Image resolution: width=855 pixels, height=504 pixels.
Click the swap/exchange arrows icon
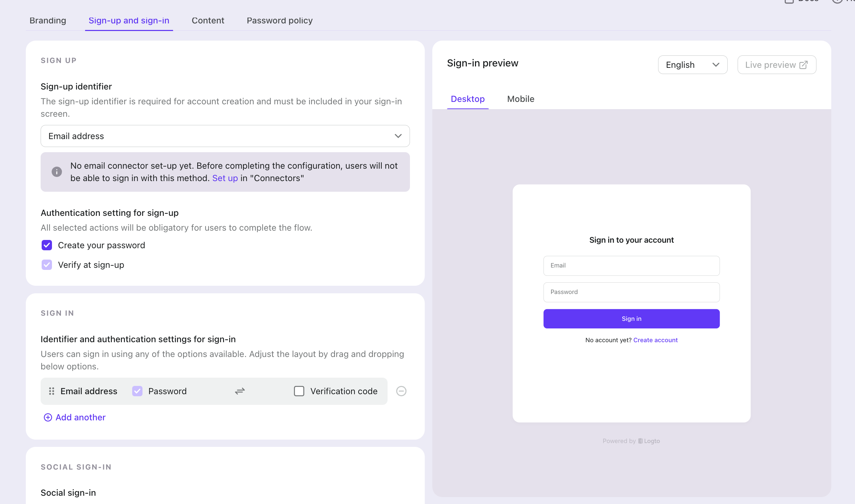pos(240,391)
